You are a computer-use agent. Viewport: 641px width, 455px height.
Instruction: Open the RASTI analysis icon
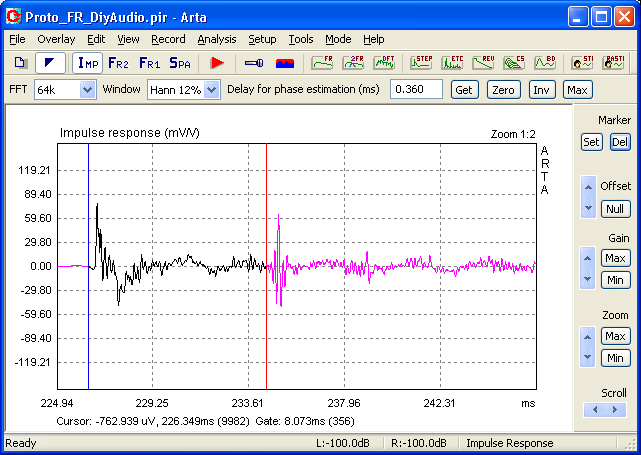(613, 63)
